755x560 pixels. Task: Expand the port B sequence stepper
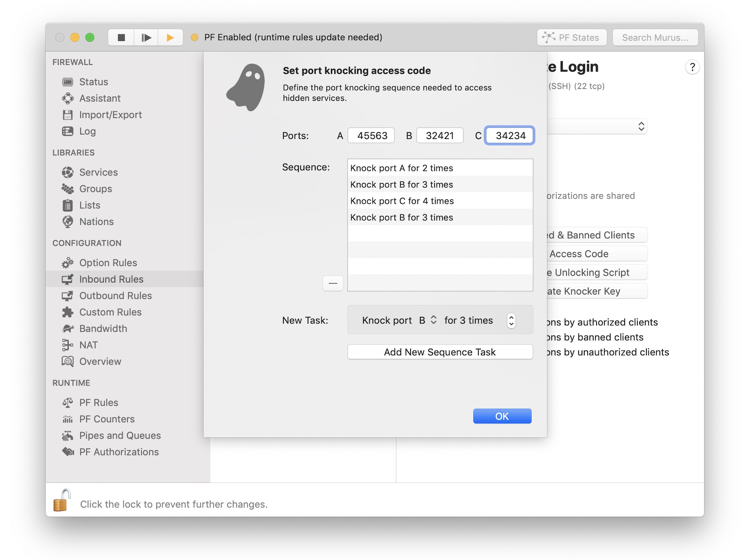click(x=433, y=320)
